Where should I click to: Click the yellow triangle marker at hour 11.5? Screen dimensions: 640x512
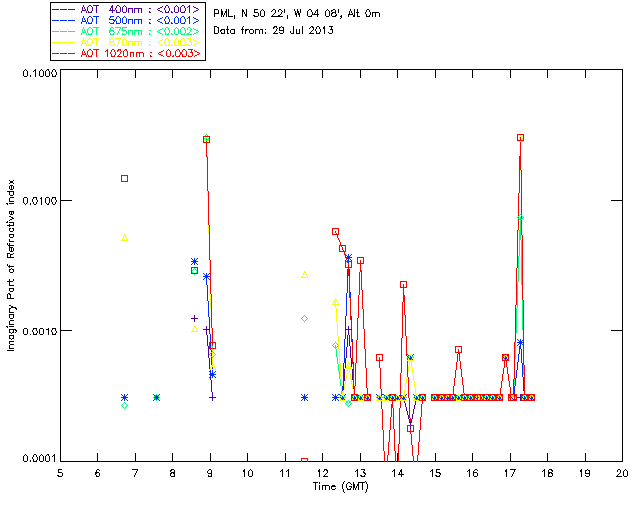coord(304,275)
